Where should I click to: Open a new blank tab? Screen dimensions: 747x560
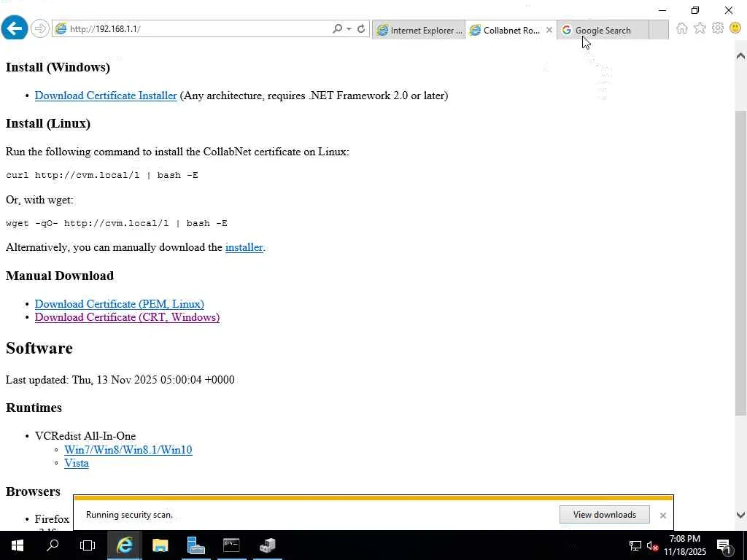(x=659, y=30)
